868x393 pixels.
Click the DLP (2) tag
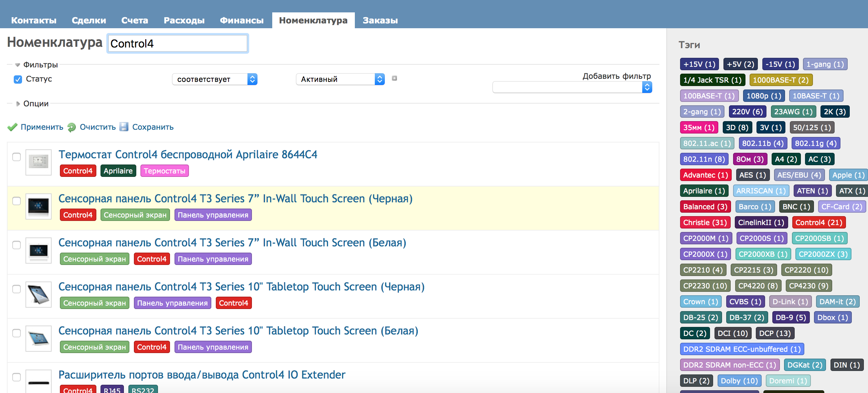[x=696, y=381]
